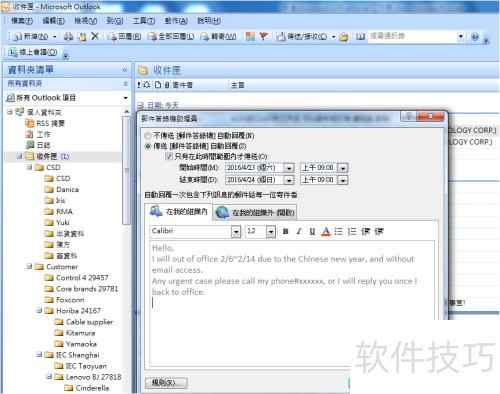Click inside the auto-reply message text area
The image size is (500, 394).
click(x=292, y=303)
